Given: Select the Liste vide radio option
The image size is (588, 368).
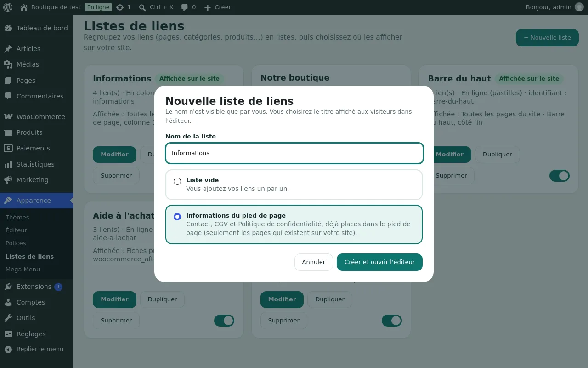Looking at the screenshot, I should (x=177, y=181).
